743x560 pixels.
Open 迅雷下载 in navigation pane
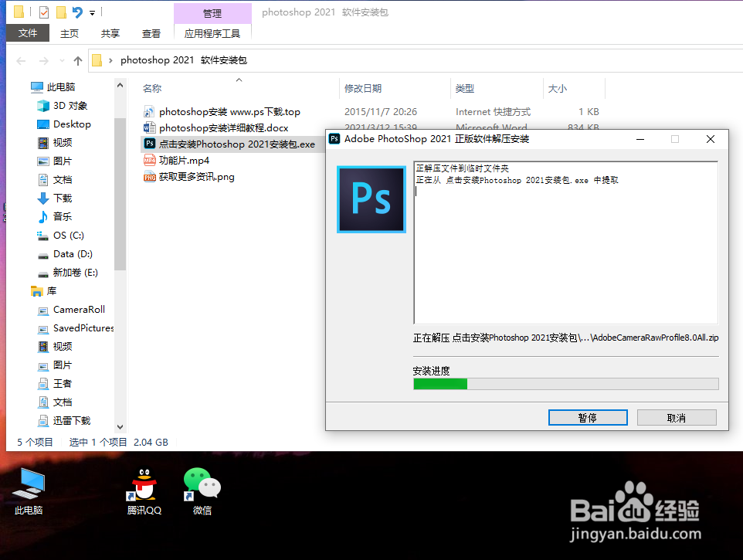tap(72, 421)
